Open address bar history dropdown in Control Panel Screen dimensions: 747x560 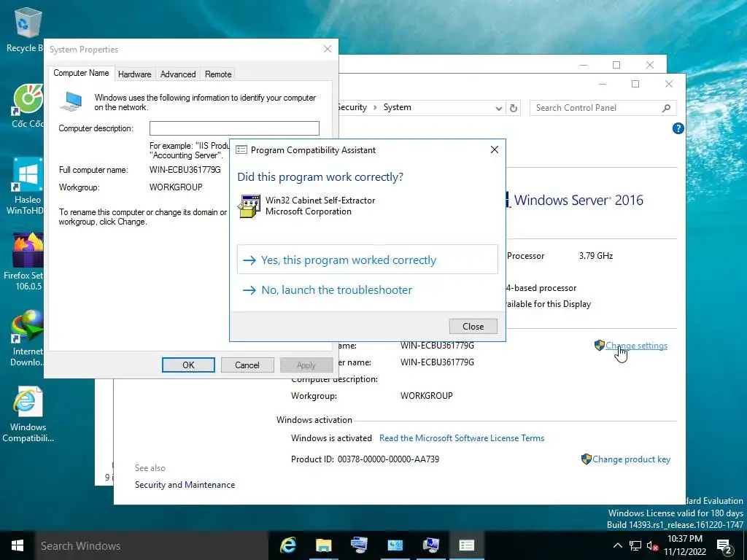[498, 108]
